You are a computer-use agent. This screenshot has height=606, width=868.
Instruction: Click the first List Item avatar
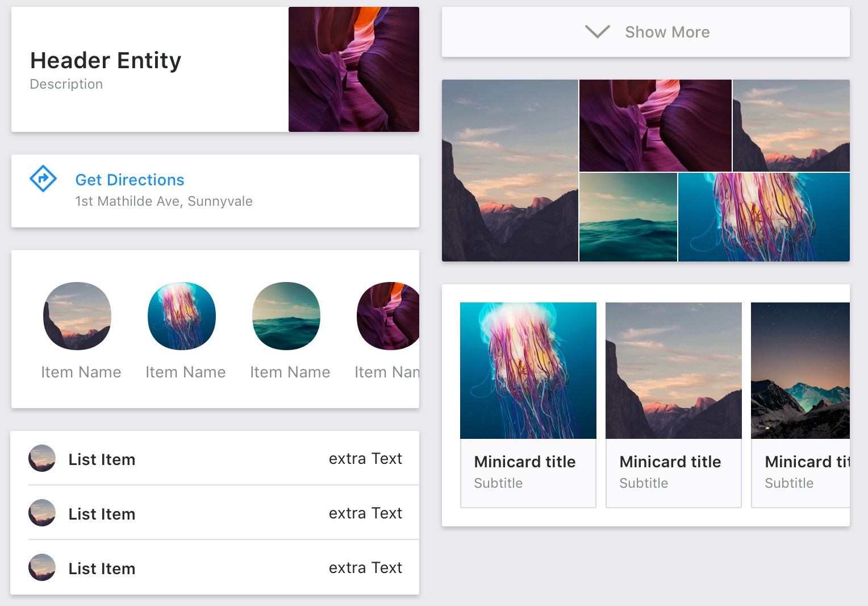coord(42,459)
